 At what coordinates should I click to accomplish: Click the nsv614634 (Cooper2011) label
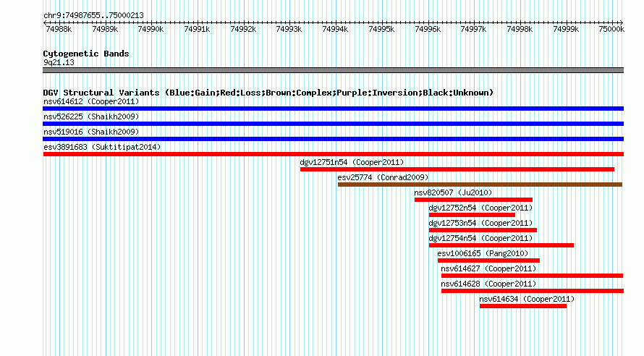point(527,299)
